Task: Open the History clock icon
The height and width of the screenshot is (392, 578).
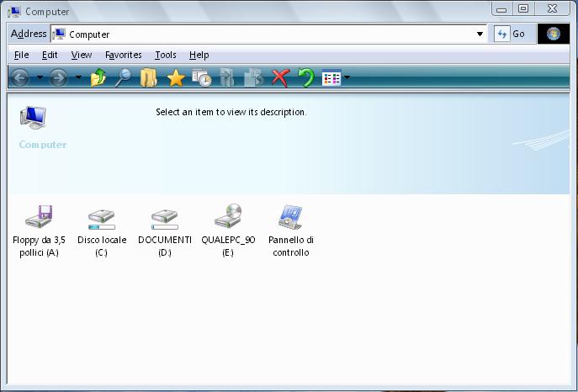Action: tap(202, 77)
